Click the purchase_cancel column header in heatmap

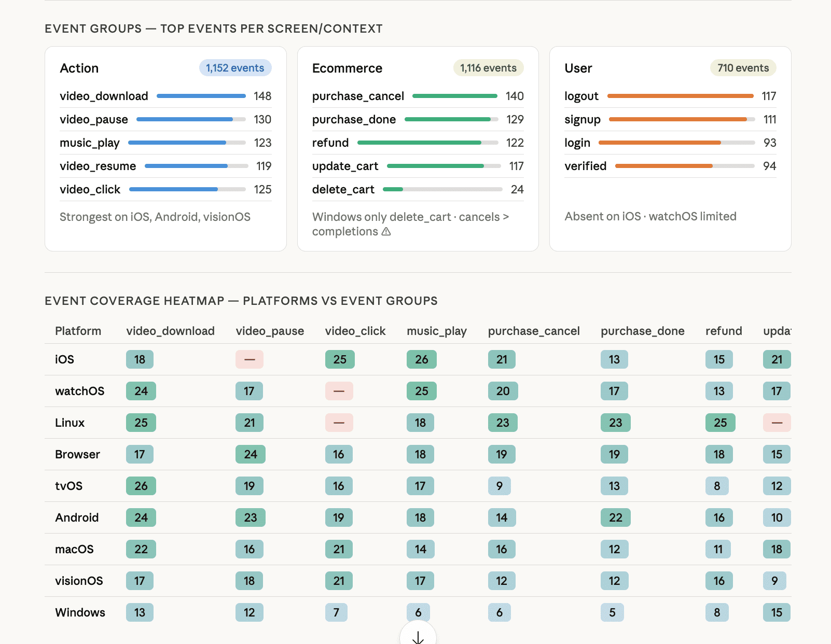click(533, 331)
